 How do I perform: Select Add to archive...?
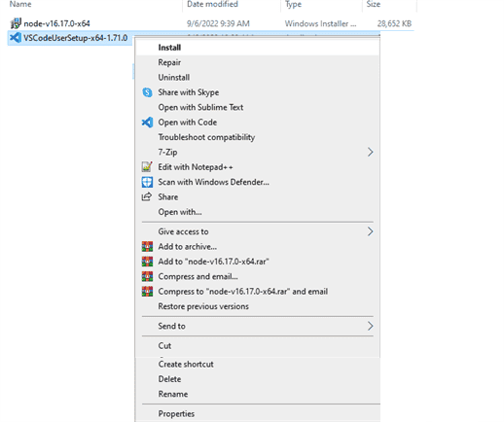(x=258, y=247)
